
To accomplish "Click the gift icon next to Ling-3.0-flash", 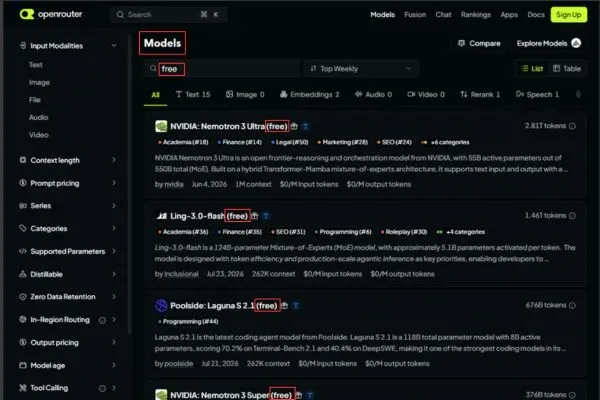I will [254, 216].
